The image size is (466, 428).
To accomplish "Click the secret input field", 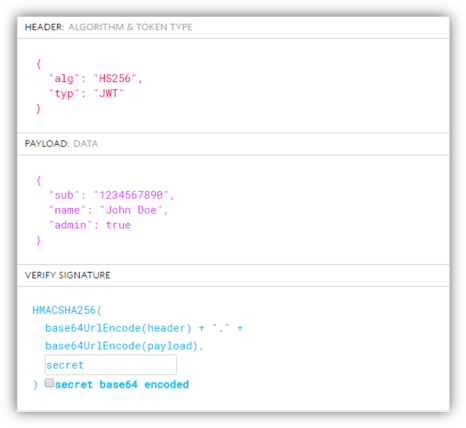I will [x=111, y=365].
